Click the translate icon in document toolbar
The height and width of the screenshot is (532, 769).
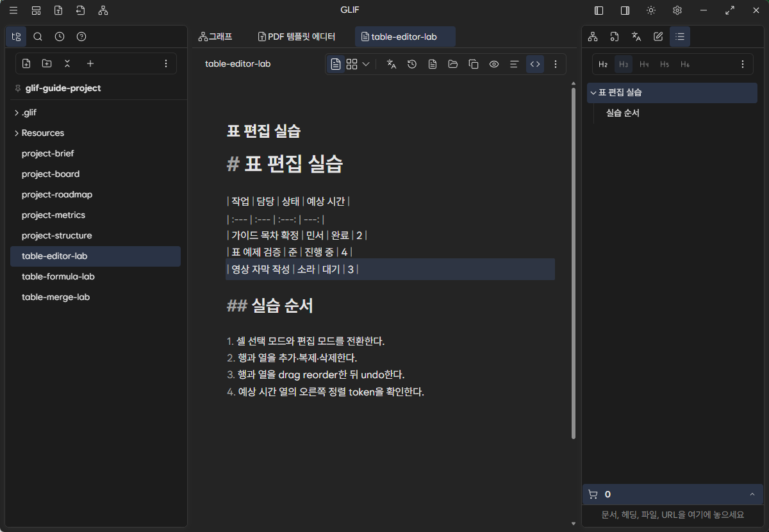click(x=392, y=64)
